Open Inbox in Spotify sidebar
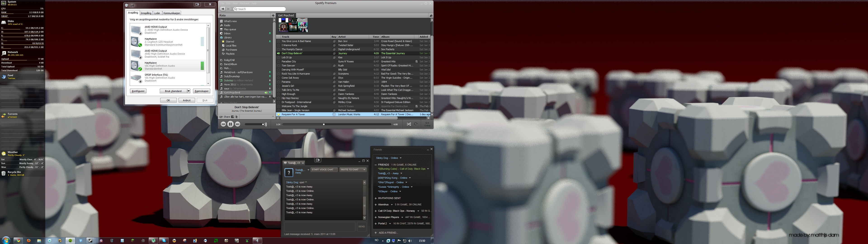This screenshot has height=244, width=868. [x=227, y=33]
